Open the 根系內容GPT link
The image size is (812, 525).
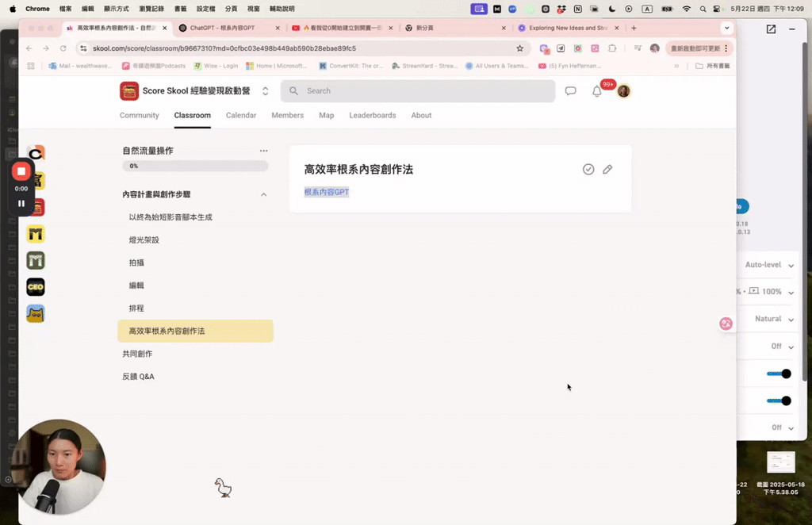[x=326, y=192]
